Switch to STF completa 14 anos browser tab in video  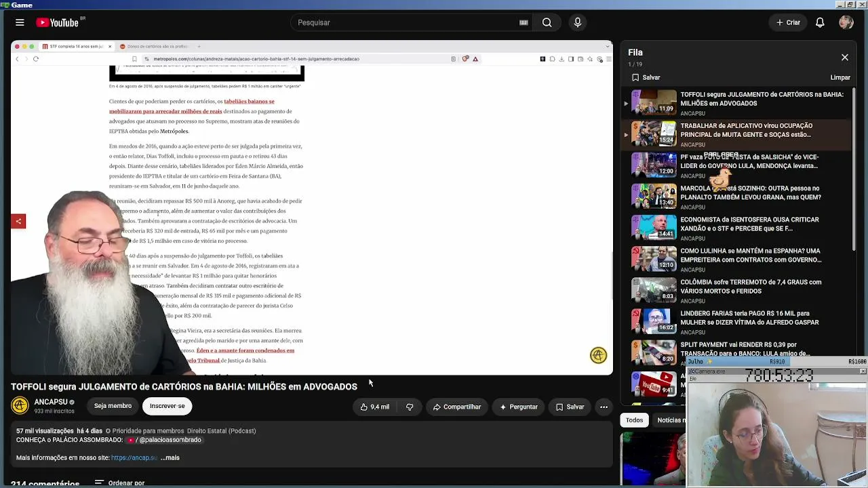pyautogui.click(x=77, y=47)
